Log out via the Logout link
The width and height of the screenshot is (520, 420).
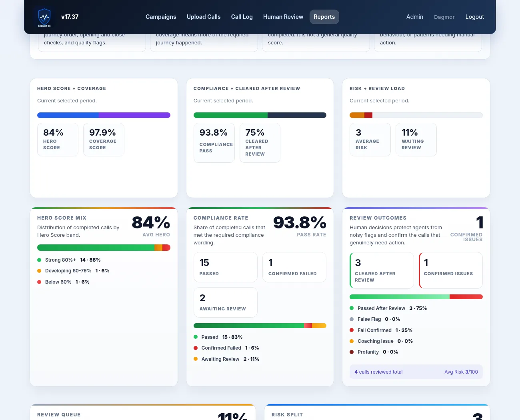[x=475, y=17]
